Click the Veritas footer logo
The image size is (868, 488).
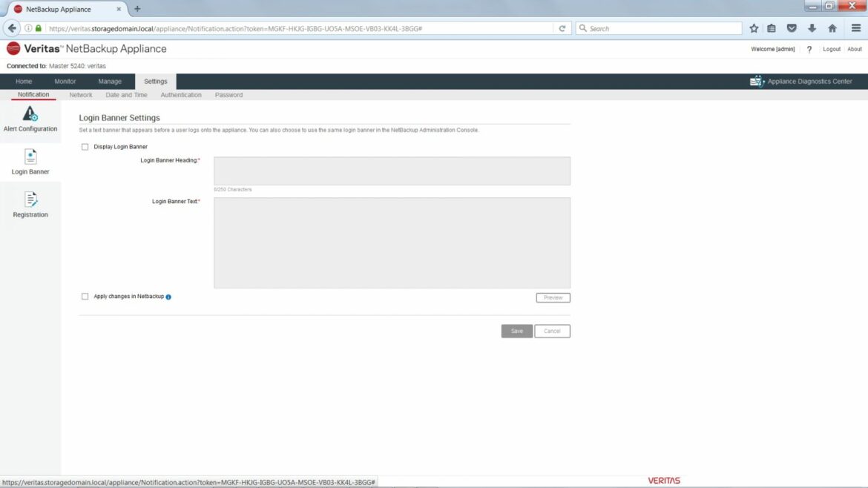click(664, 481)
